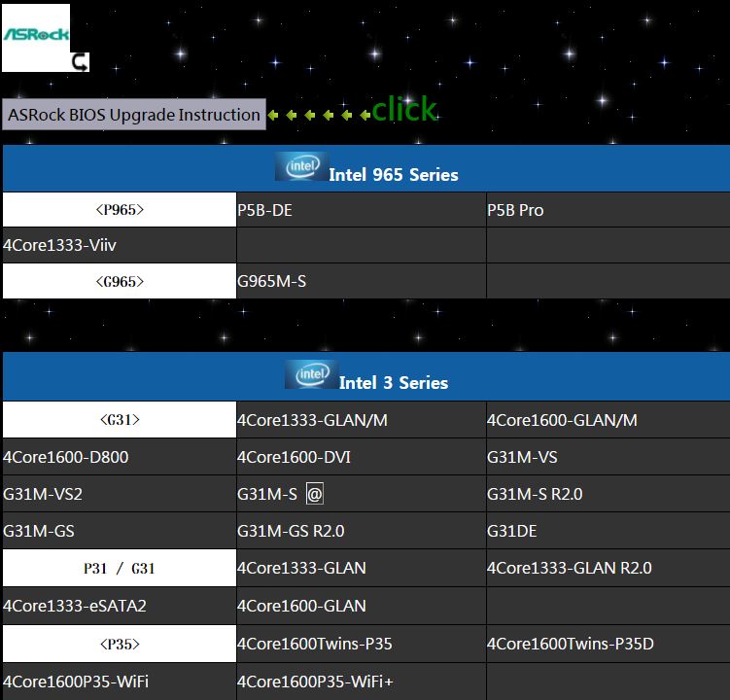Open the G31M-S model link

coord(267,494)
